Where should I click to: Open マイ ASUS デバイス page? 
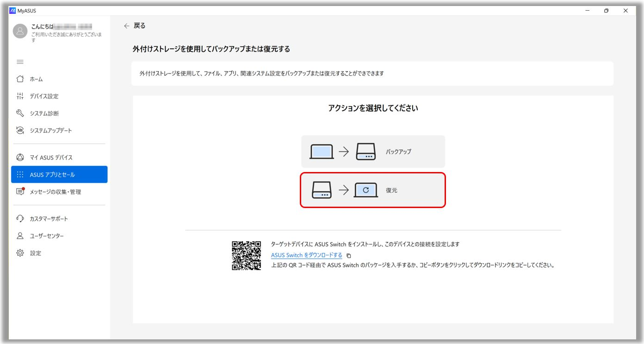click(x=59, y=158)
